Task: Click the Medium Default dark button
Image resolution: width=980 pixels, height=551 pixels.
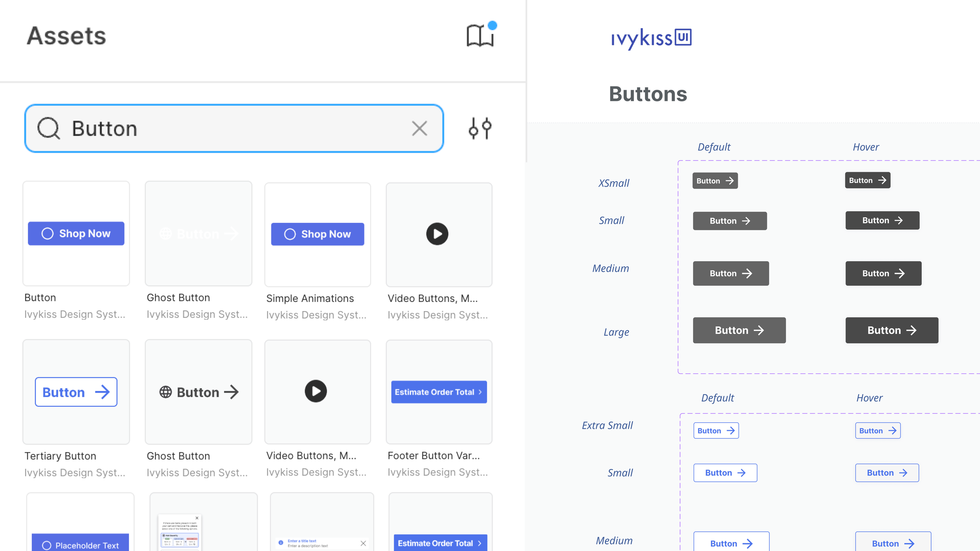Action: tap(731, 273)
